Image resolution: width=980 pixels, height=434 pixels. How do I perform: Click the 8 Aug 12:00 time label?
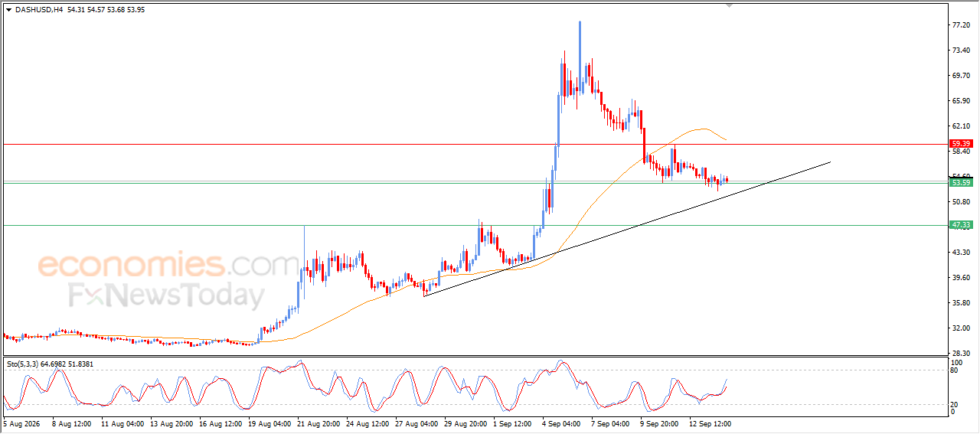[x=72, y=423]
